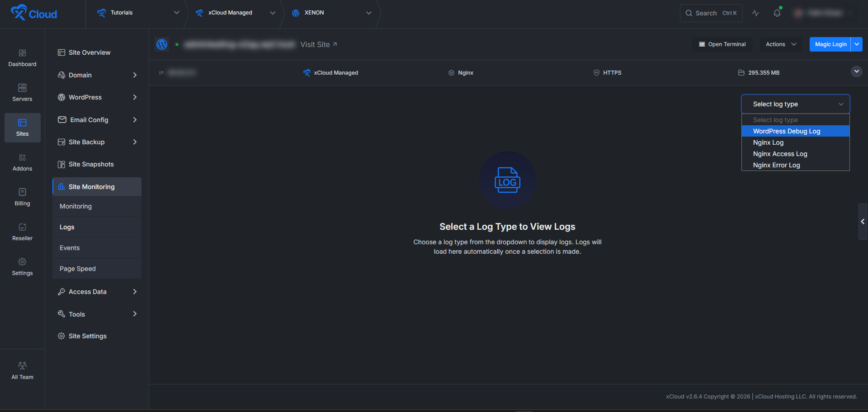Choose WordPress Debug Log option
This screenshot has width=868, height=412.
click(x=796, y=131)
